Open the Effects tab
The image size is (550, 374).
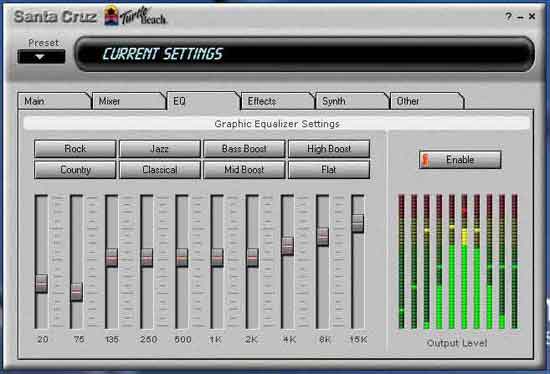coord(277,101)
